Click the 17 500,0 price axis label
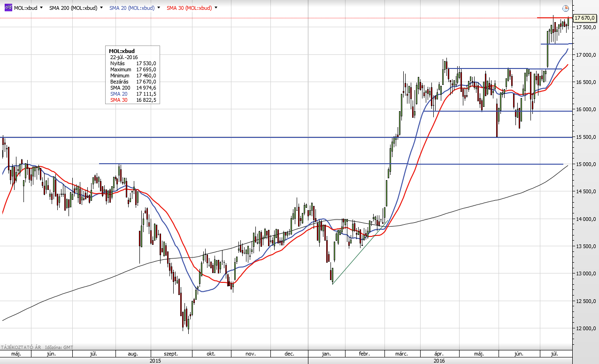 click(586, 27)
